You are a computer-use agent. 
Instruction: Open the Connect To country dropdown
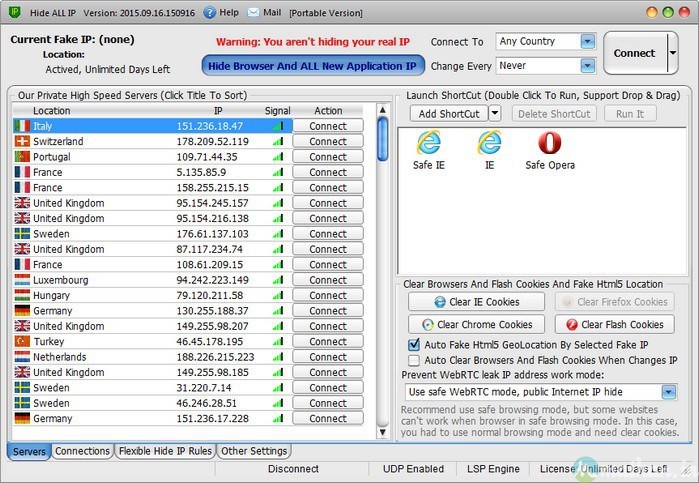click(588, 41)
